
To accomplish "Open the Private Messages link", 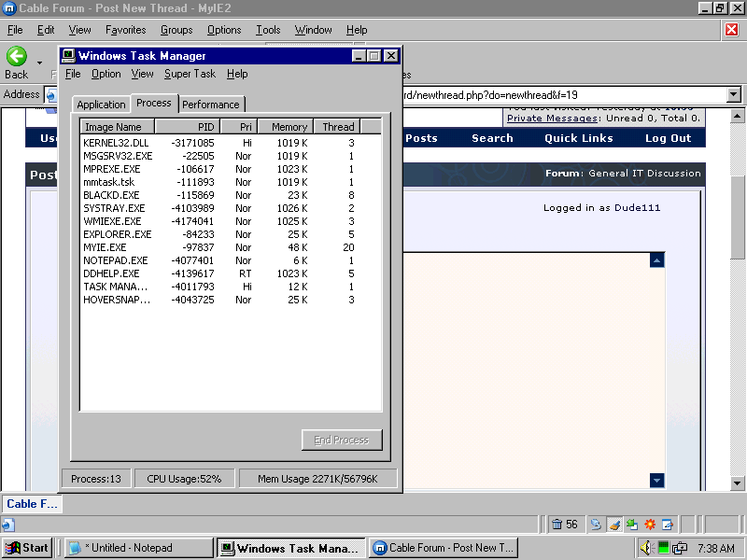I will pos(552,119).
